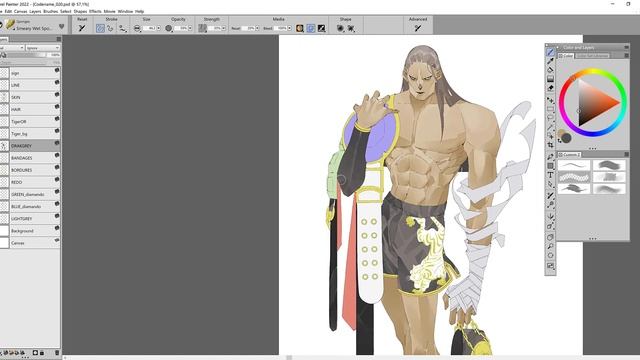Choose Straight Line stroke type

click(110, 28)
